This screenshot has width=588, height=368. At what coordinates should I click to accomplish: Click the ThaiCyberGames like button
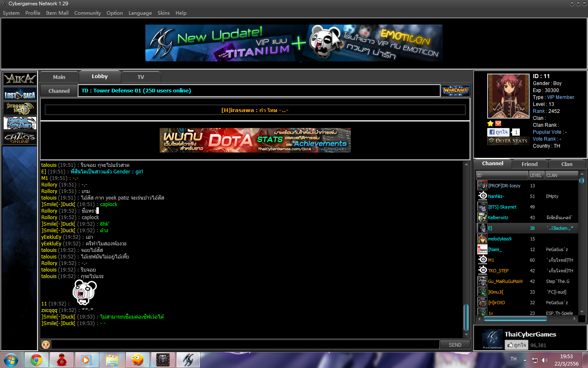tap(516, 345)
